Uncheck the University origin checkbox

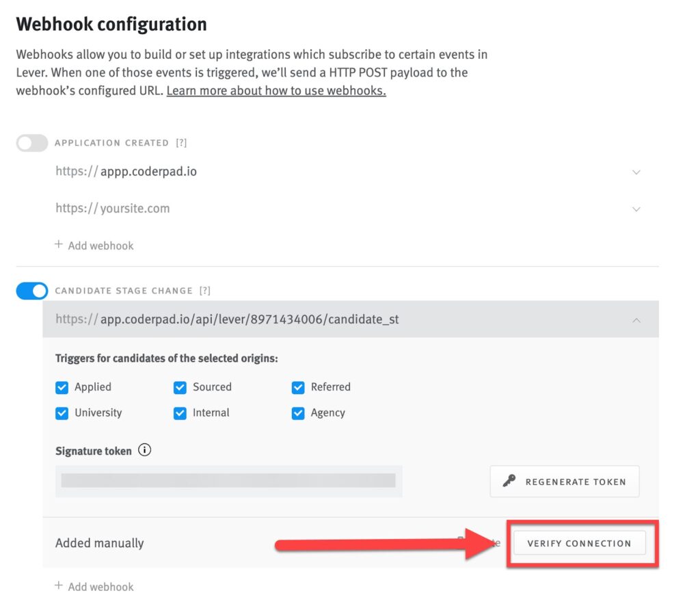coord(62,412)
